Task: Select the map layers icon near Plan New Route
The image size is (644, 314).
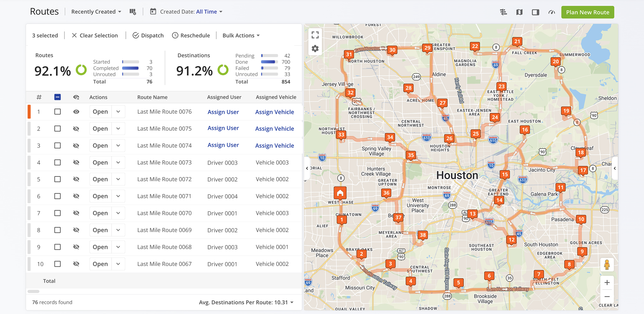Action: click(519, 12)
